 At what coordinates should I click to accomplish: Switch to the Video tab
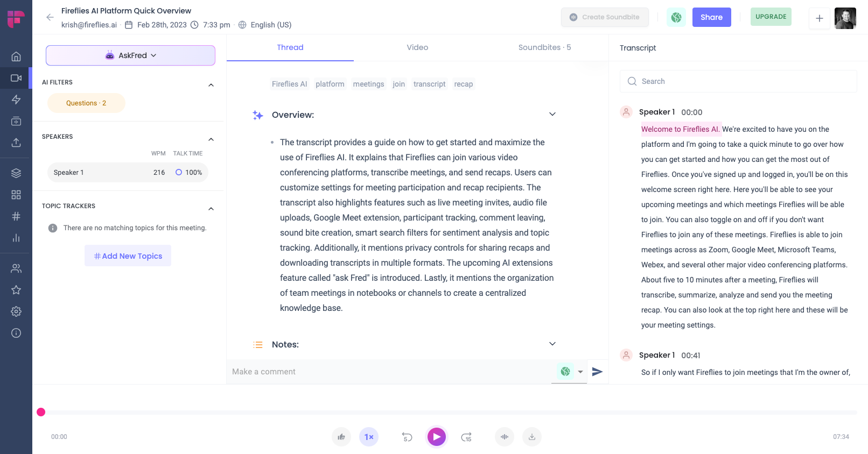pyautogui.click(x=417, y=47)
